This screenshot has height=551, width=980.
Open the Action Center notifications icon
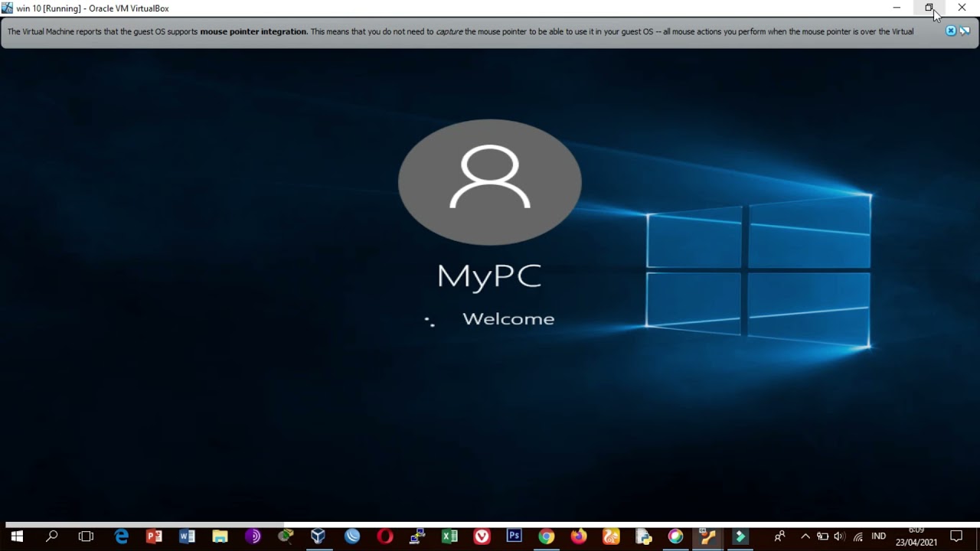click(956, 536)
